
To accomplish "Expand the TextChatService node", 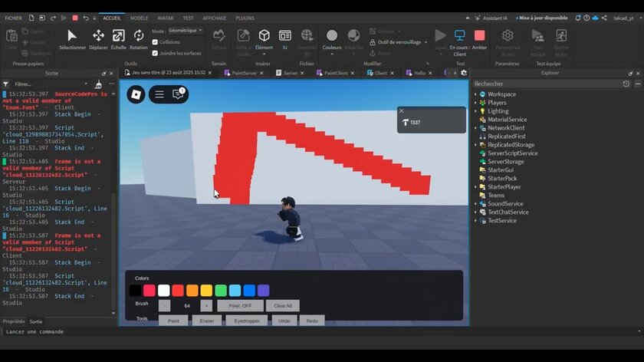I will (x=475, y=212).
